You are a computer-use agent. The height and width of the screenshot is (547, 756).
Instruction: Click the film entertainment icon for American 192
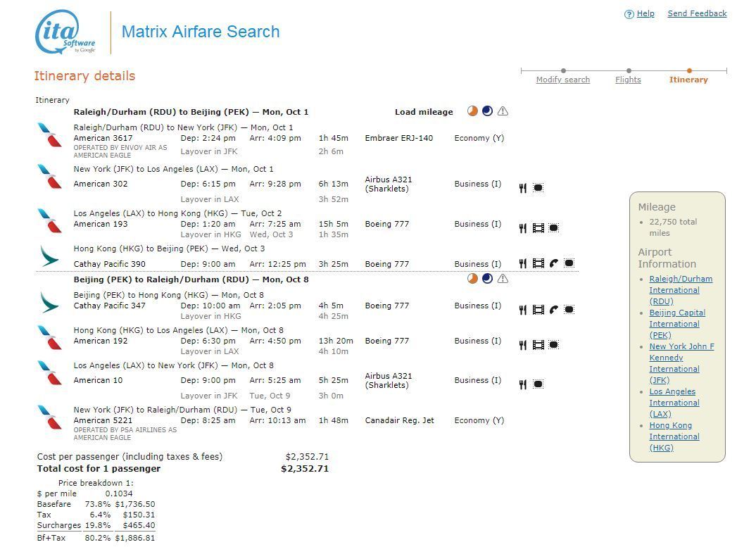(x=538, y=345)
